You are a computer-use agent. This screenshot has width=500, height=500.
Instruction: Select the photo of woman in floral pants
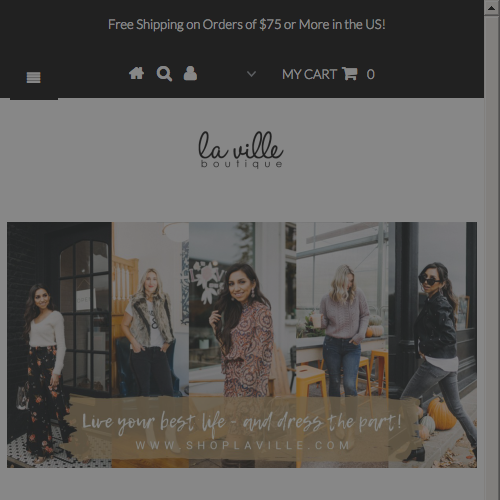pyautogui.click(x=59, y=345)
